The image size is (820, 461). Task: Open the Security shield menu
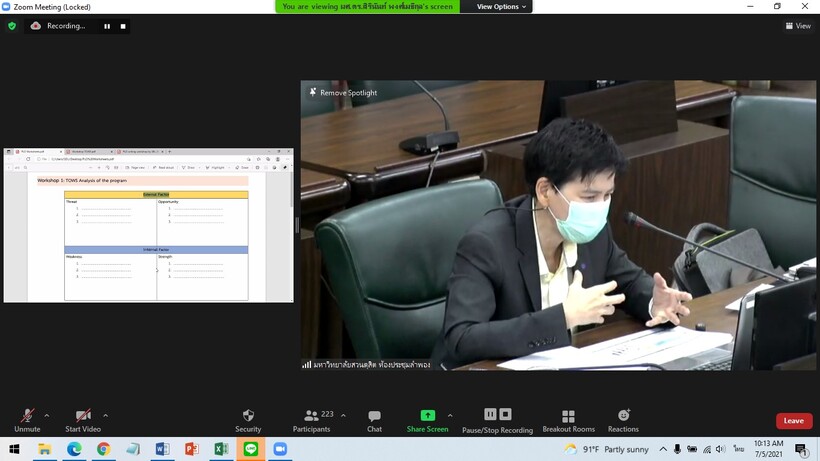point(248,420)
